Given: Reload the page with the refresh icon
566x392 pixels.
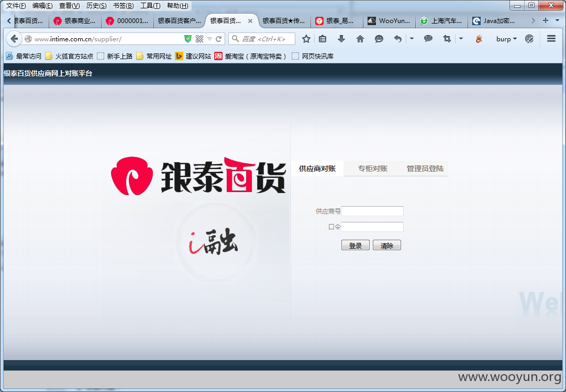Looking at the screenshot, I should 219,39.
